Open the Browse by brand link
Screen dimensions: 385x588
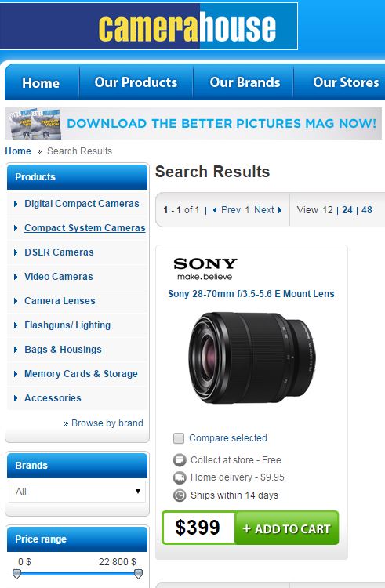coord(104,423)
